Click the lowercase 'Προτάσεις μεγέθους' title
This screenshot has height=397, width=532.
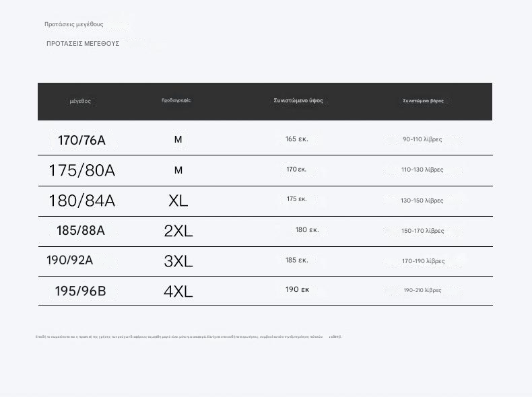click(x=74, y=24)
